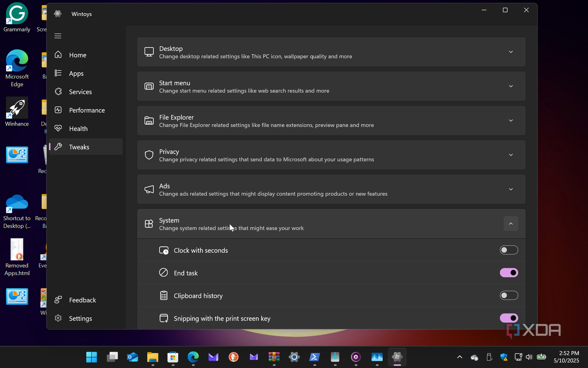588x368 pixels.
Task: Click the End task circle-slash icon
Action: coord(163,273)
